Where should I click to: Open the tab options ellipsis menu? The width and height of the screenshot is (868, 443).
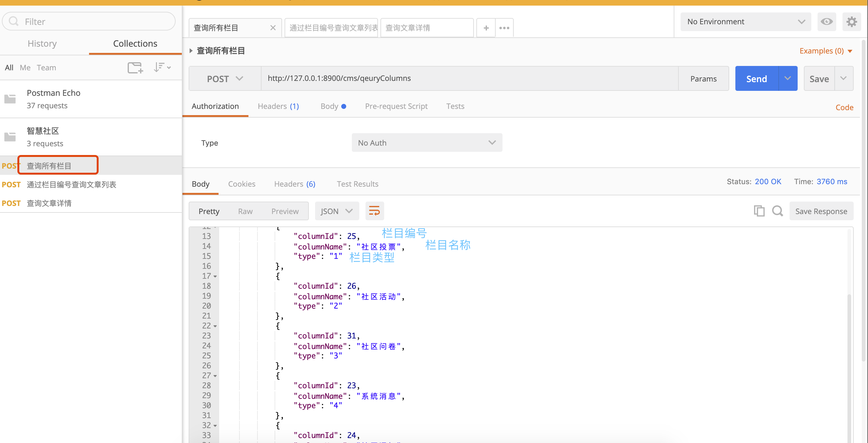[504, 28]
